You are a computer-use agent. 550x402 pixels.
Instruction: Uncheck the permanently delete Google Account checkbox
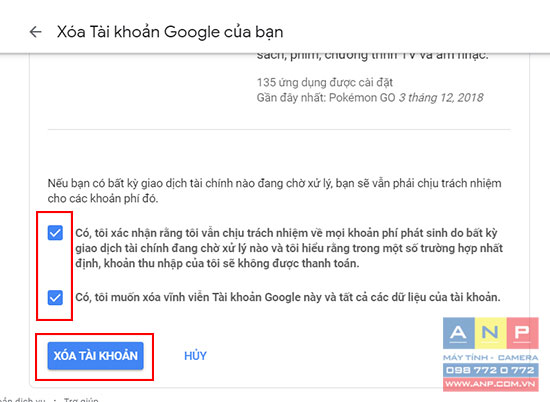pyautogui.click(x=55, y=297)
